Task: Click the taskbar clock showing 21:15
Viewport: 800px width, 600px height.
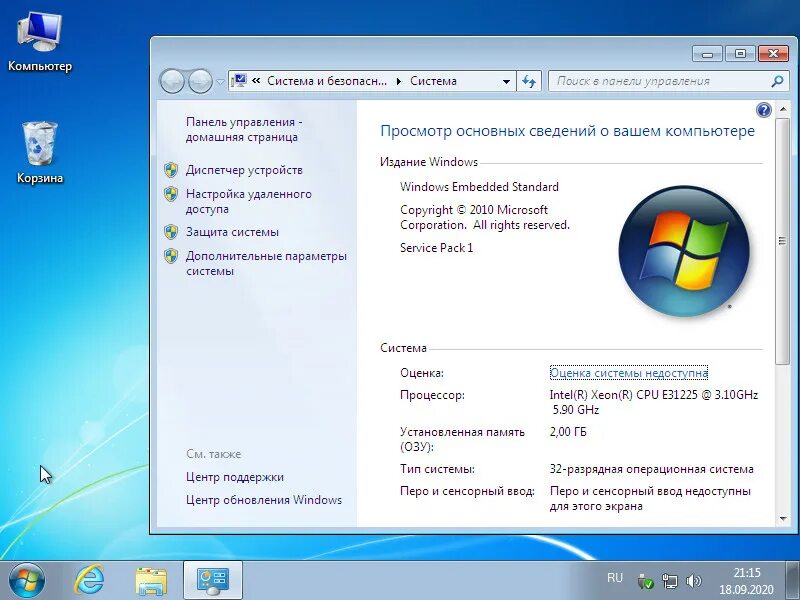Action: coord(746,581)
